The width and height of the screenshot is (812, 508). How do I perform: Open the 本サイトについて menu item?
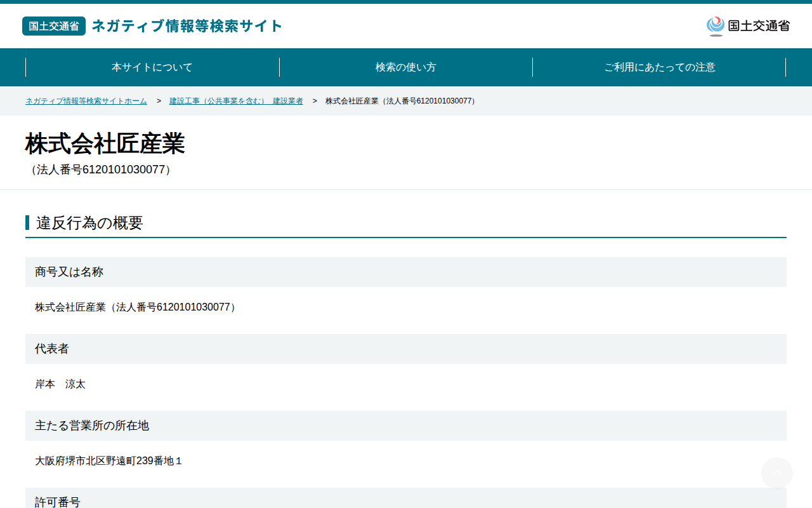[152, 67]
